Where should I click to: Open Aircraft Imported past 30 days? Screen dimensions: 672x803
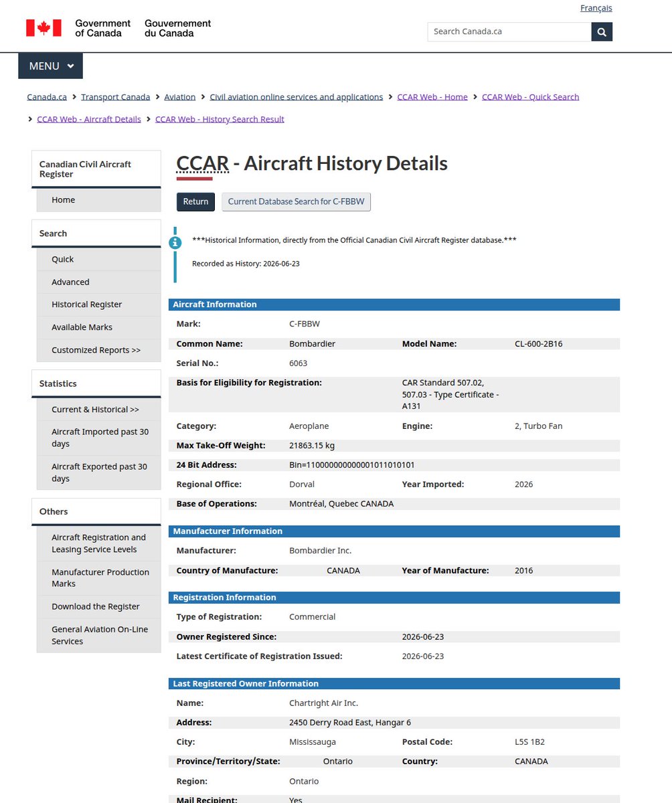tap(99, 438)
